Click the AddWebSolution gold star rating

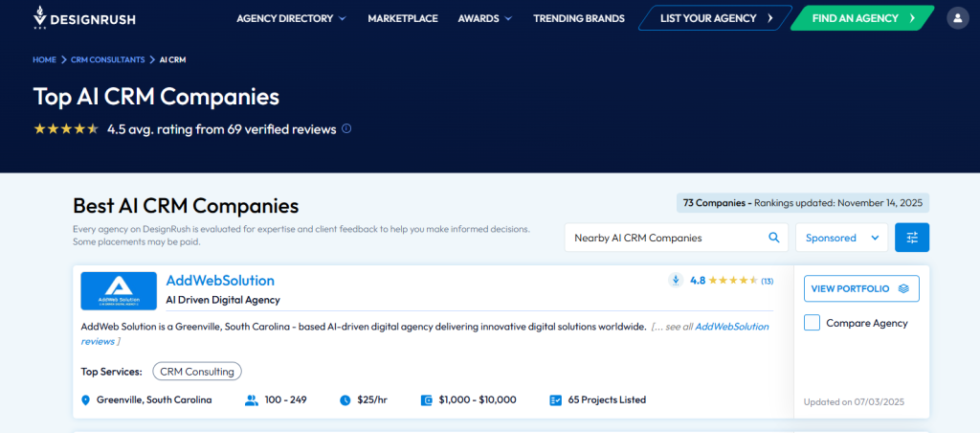tap(733, 281)
